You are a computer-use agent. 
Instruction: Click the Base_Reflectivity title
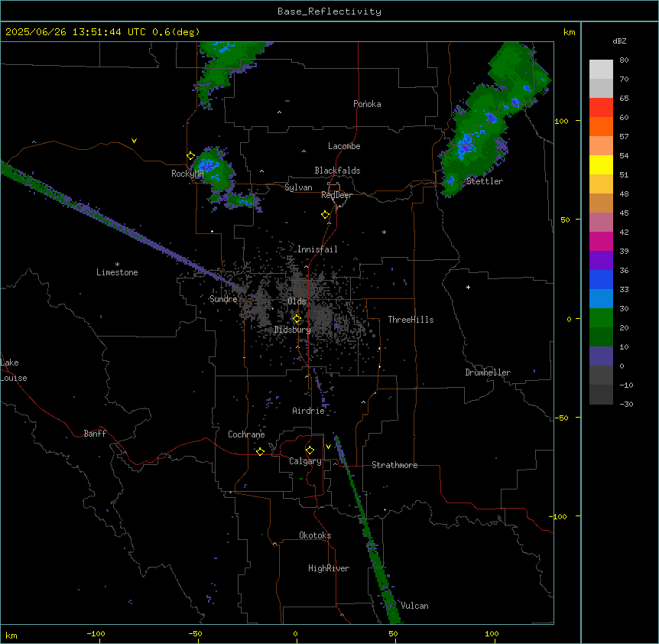pyautogui.click(x=329, y=11)
